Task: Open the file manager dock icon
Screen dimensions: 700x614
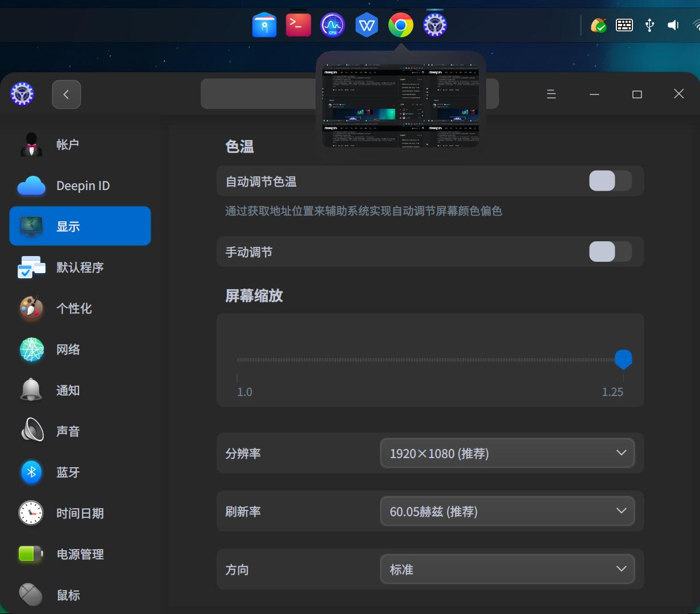Action: [x=264, y=25]
